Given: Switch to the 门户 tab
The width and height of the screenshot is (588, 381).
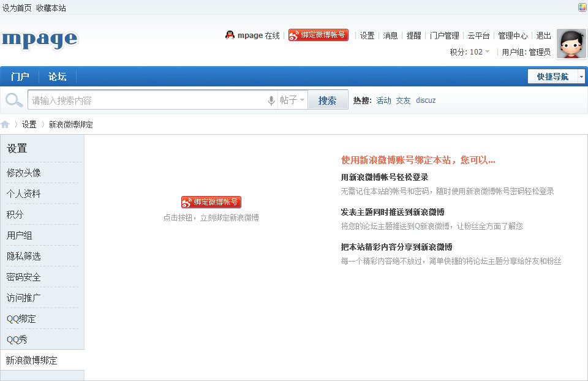Looking at the screenshot, I should click(x=20, y=76).
